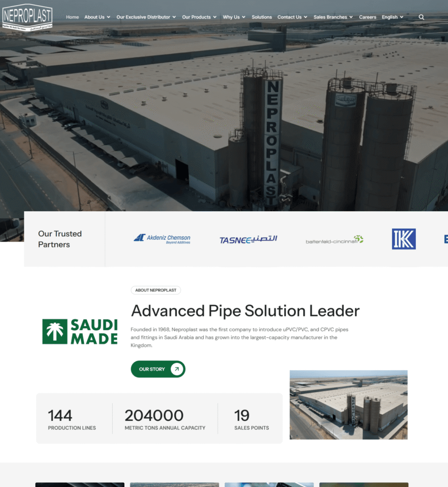Click the blue IK partner logo
This screenshot has height=487, width=448.
click(403, 239)
